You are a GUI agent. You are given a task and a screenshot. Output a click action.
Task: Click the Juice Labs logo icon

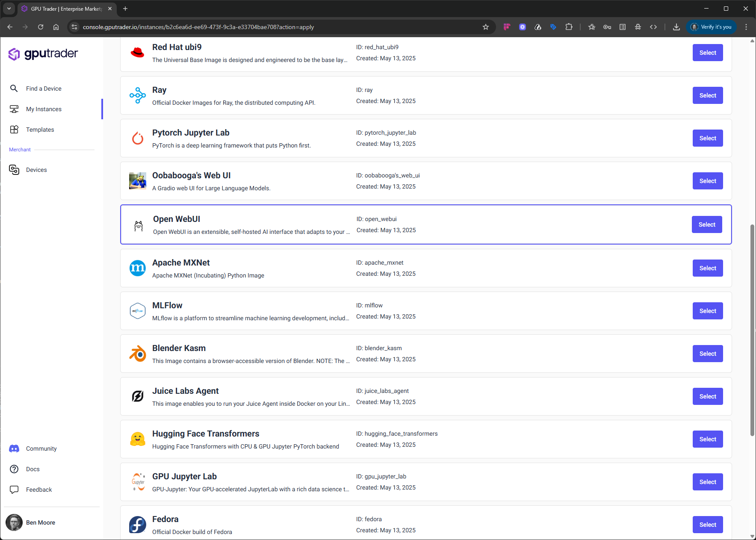[138, 396]
